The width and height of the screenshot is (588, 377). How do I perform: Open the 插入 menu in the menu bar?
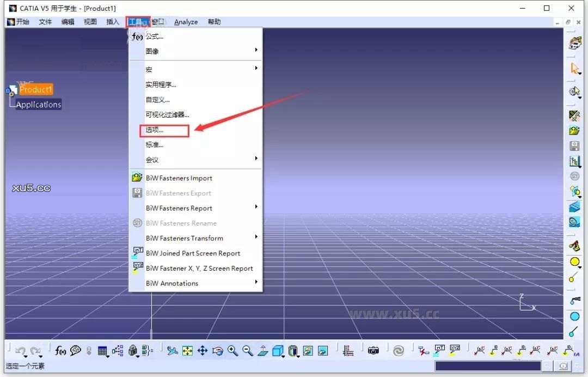coord(112,22)
